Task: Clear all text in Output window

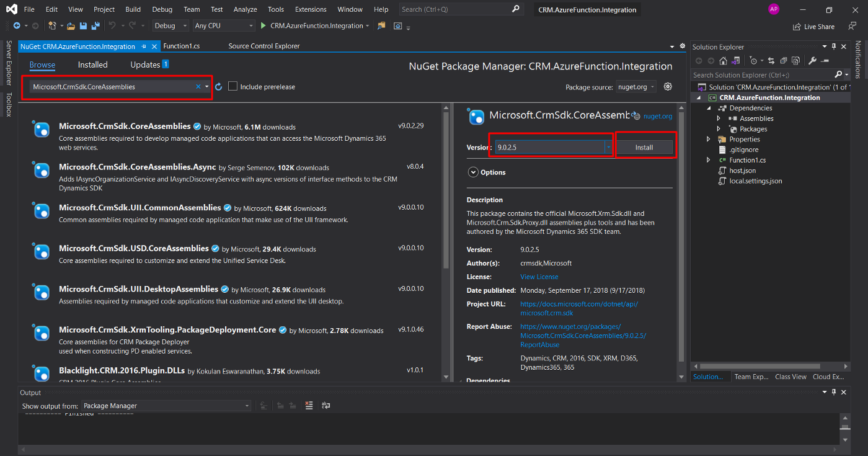Action: (x=309, y=406)
